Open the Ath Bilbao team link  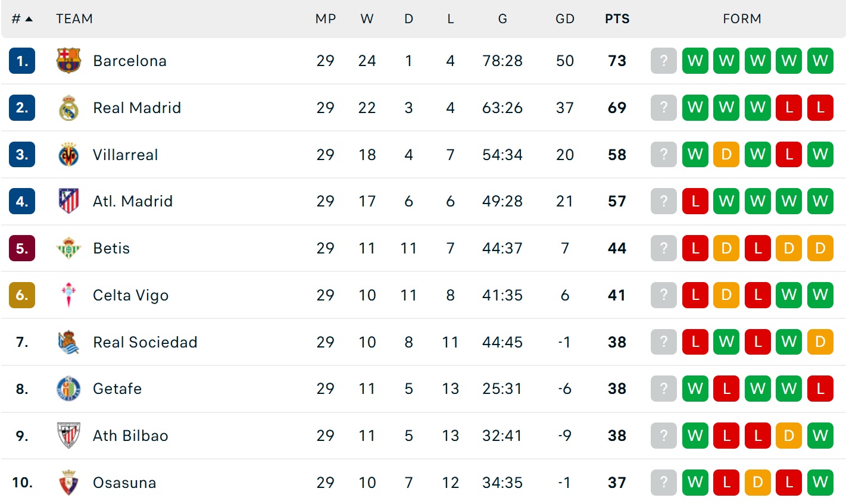(x=130, y=436)
